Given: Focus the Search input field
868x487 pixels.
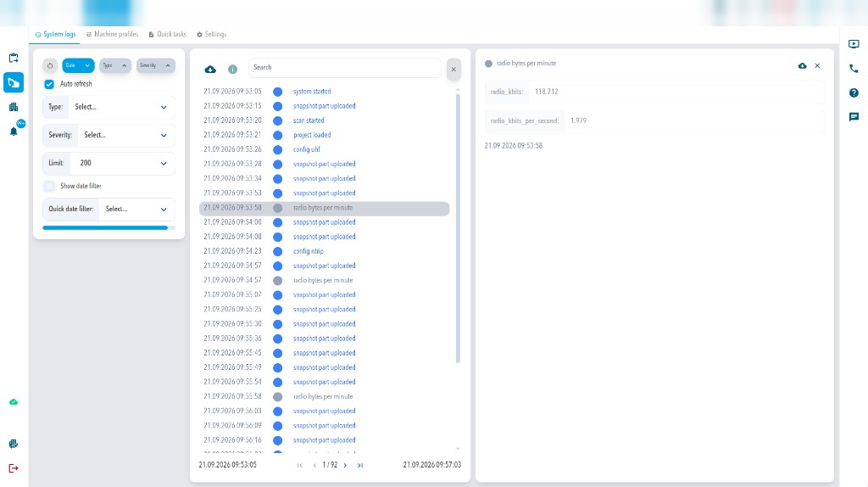Looking at the screenshot, I should pyautogui.click(x=344, y=68).
